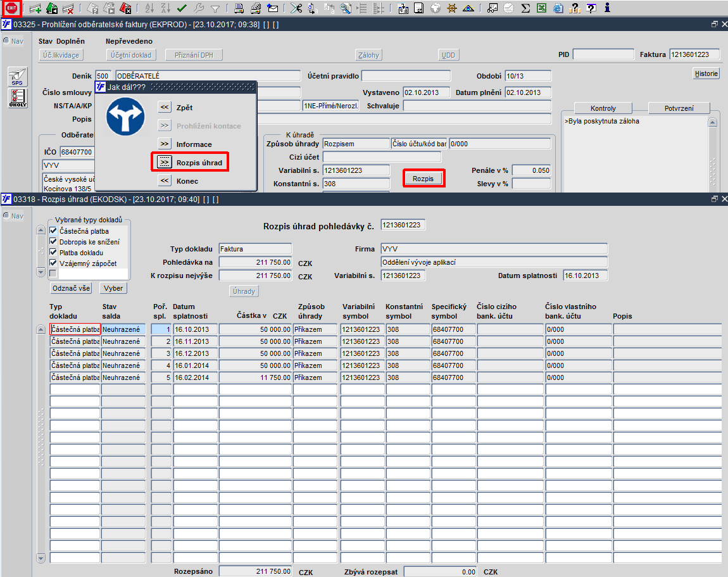Switch to the Kontroly tab
This screenshot has width=728, height=577.
(x=603, y=108)
